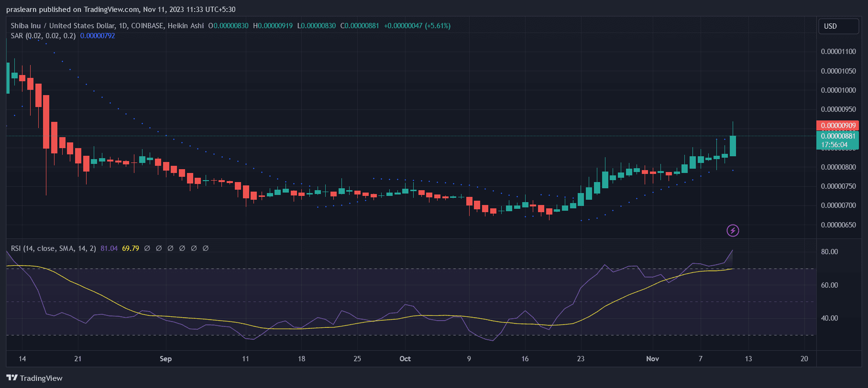The height and width of the screenshot is (388, 868).
Task: Click the TradingView logo icon
Action: click(12, 378)
